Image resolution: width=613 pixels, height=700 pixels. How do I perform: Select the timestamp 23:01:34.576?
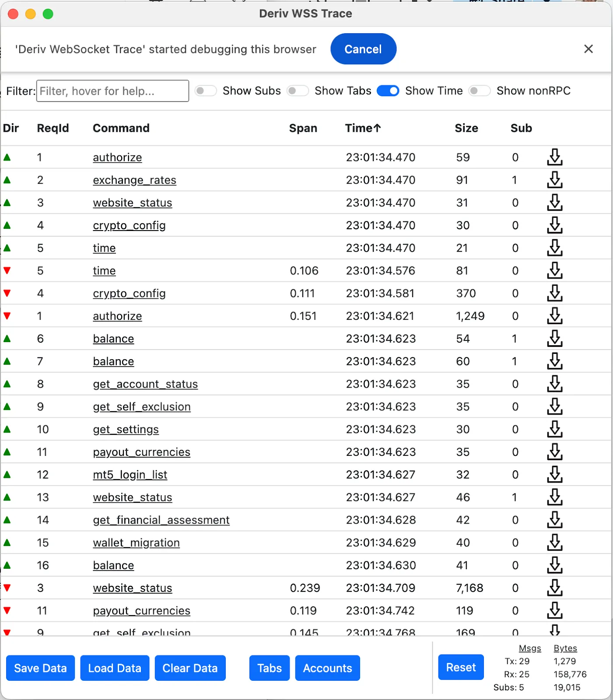point(380,270)
